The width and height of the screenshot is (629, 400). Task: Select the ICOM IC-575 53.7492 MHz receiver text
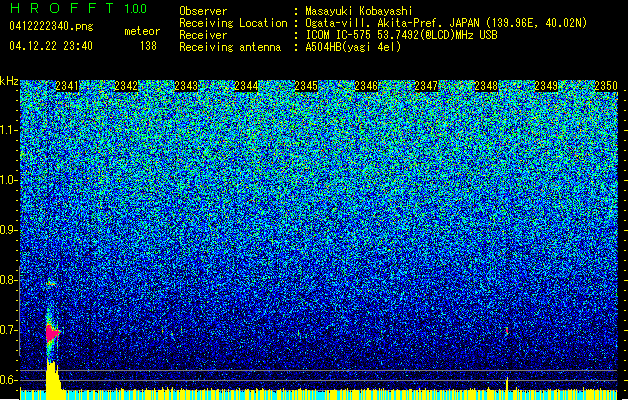coord(401,35)
